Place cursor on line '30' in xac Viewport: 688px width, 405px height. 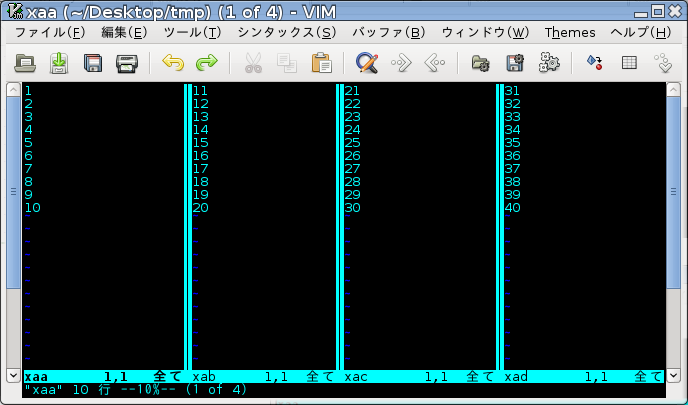pyautogui.click(x=352, y=208)
